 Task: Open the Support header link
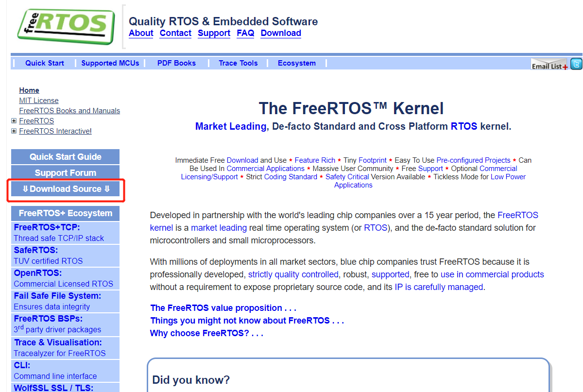(214, 33)
